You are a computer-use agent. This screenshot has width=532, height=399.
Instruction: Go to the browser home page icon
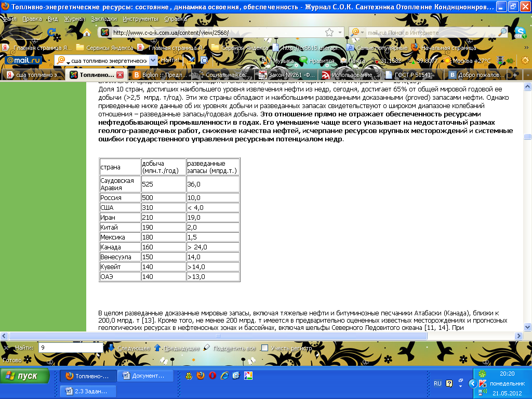87,33
